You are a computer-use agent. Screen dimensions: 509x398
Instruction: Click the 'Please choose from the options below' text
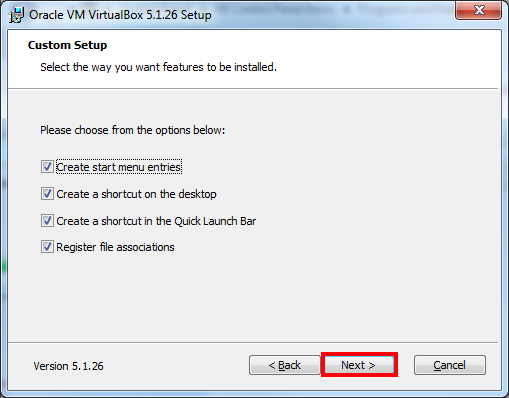point(133,130)
